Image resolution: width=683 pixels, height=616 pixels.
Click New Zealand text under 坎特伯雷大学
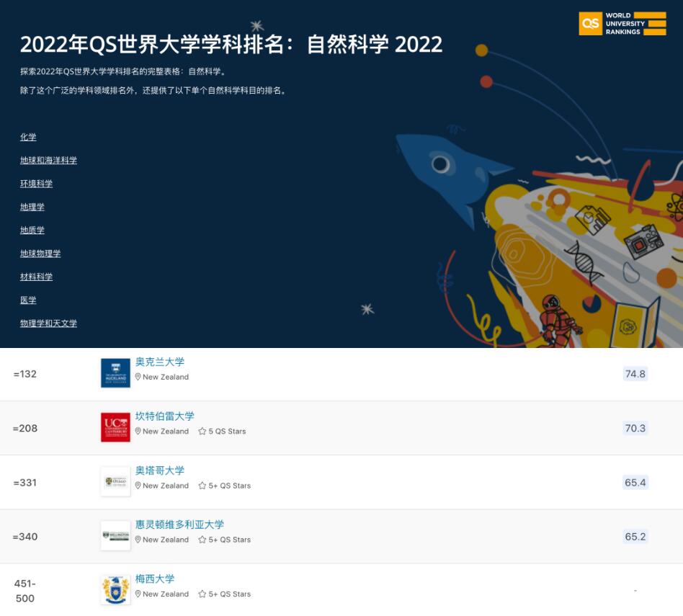(x=166, y=432)
